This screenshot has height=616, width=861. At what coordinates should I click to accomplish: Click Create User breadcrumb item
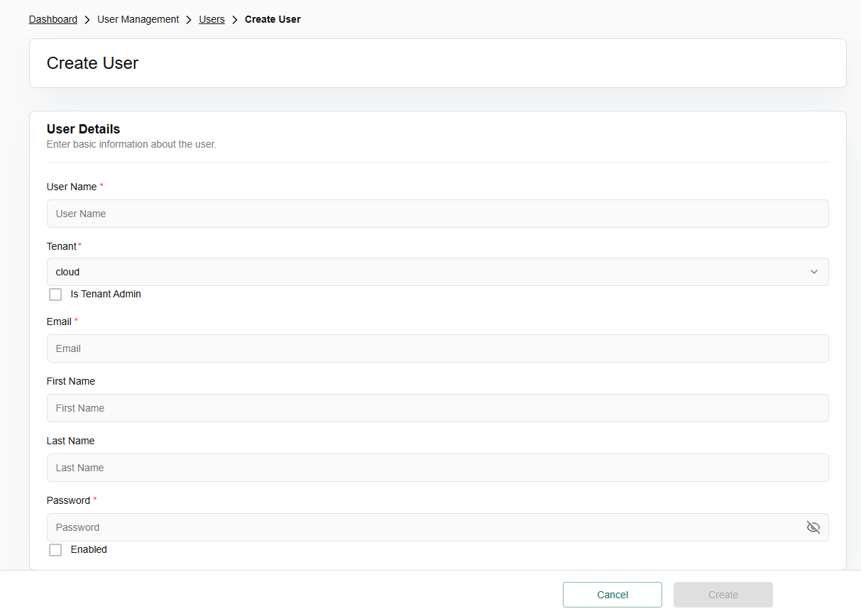tap(273, 20)
